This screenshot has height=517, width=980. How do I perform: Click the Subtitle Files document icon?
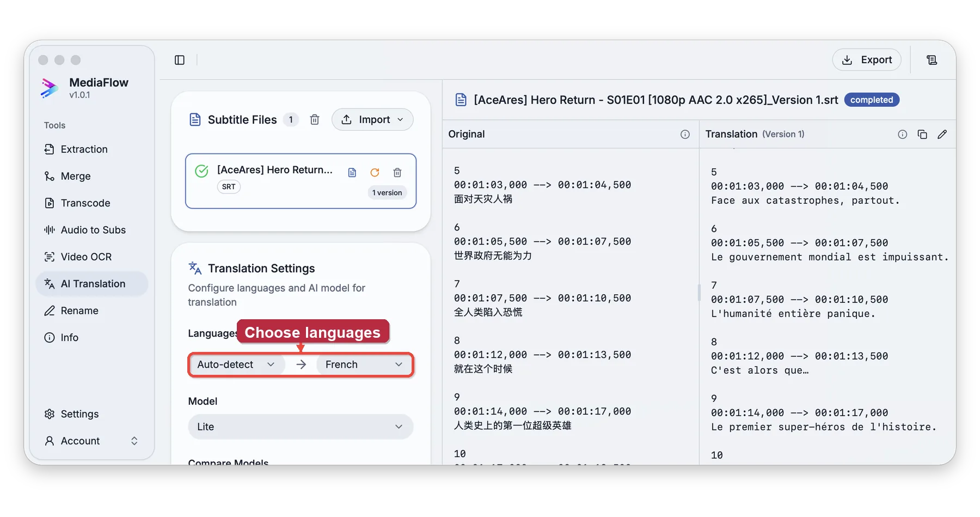195,120
